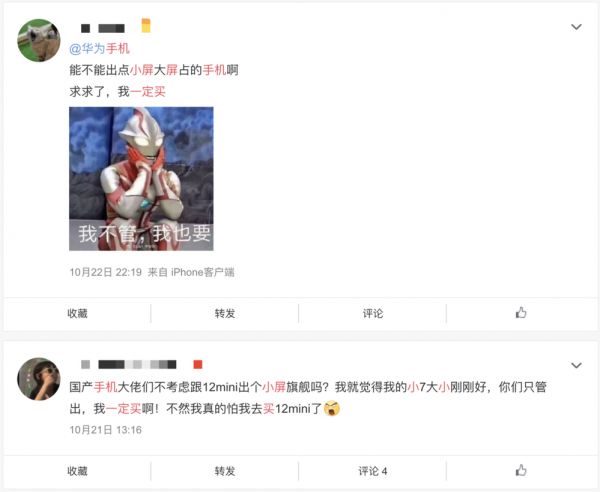Click the 10月22日 22:19 timestamp
The width and height of the screenshot is (600, 492).
pos(106,272)
